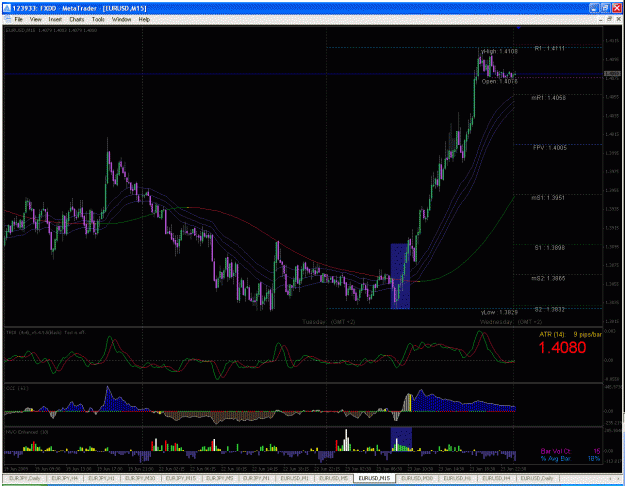Screen dimensions: 625x486
Task: Open the Tools menu
Action: click(x=98, y=19)
